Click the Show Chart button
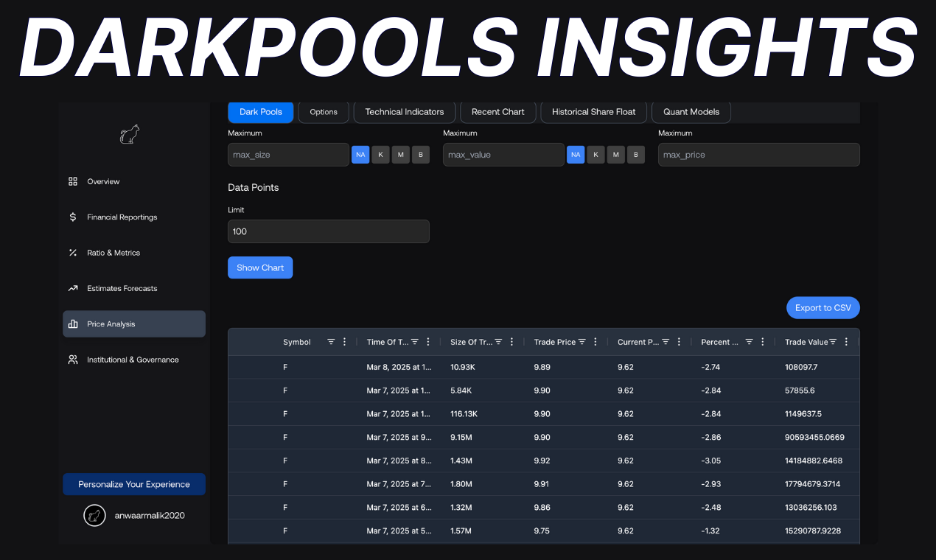 click(260, 267)
